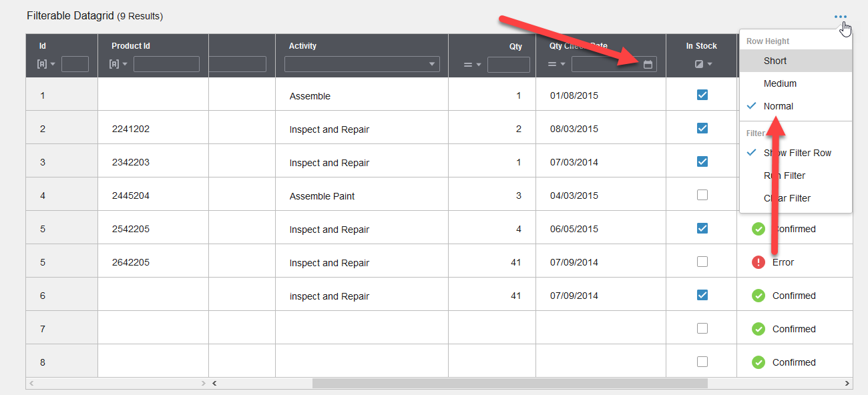Sort by the In Stock column header
Viewport: 868px width, 395px height.
click(702, 46)
